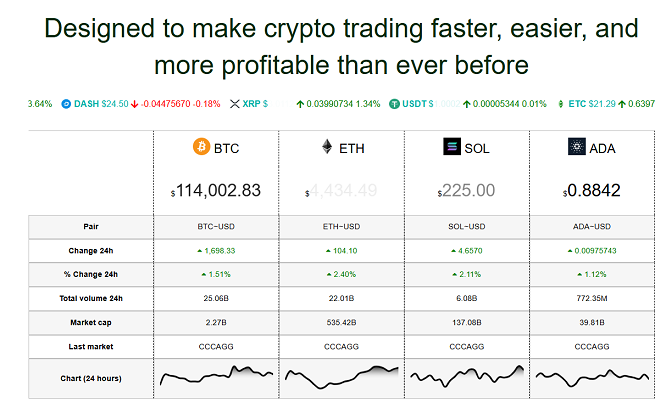Click the ETC icon in ticker

click(x=561, y=103)
